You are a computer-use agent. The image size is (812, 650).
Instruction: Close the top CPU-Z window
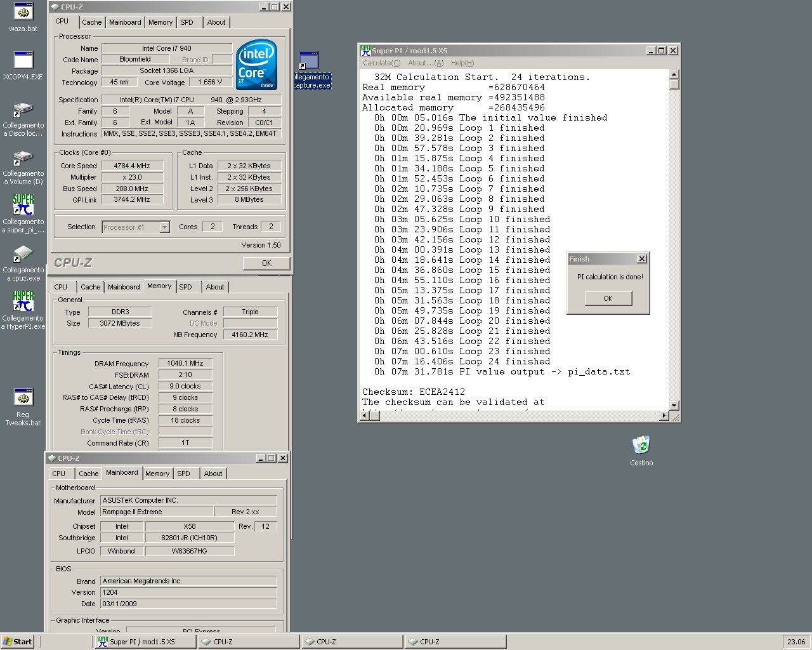(285, 7)
